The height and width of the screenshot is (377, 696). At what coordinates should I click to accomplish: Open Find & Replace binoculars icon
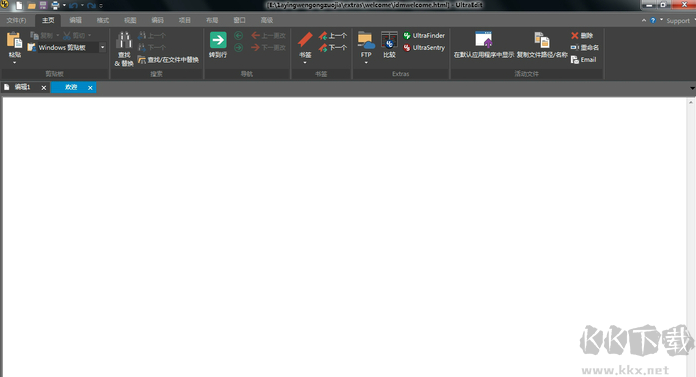point(124,40)
